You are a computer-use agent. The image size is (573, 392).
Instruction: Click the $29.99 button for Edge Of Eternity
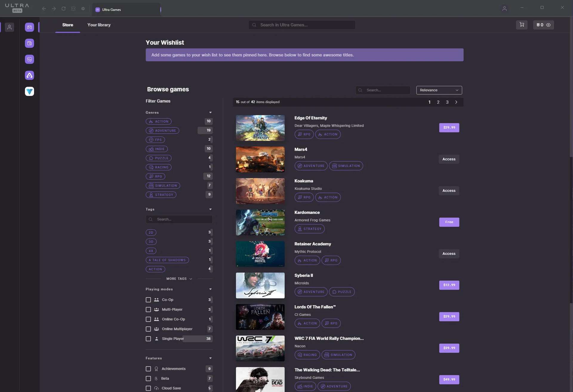click(x=449, y=127)
